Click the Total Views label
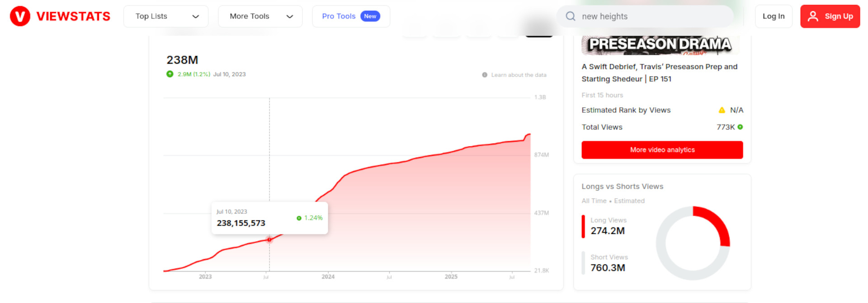The height and width of the screenshot is (303, 868). 602,127
